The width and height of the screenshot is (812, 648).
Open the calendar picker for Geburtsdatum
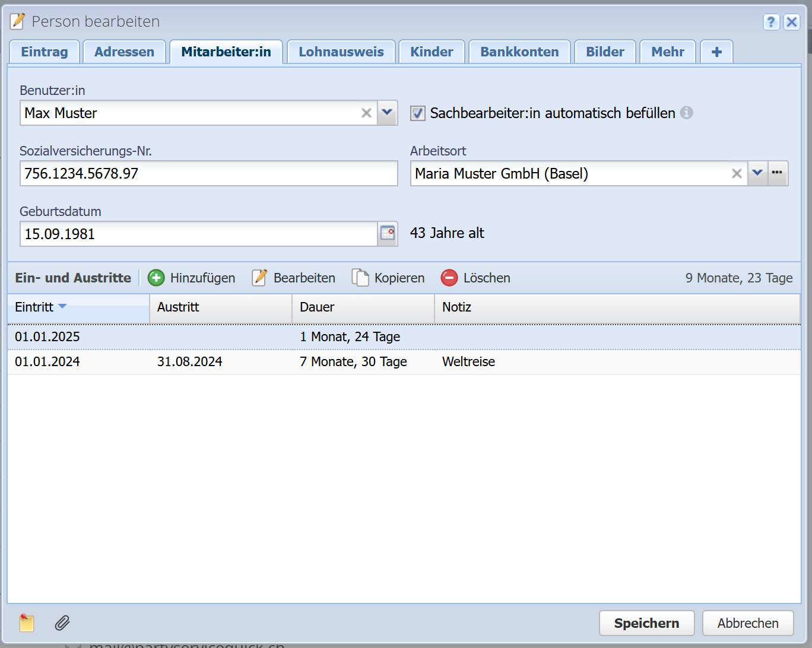[388, 233]
